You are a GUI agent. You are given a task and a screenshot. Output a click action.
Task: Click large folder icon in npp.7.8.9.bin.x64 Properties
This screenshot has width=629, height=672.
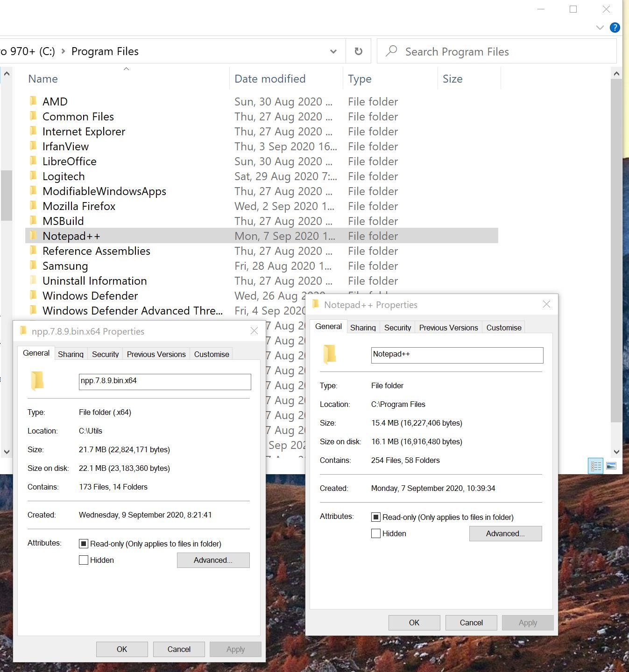[x=37, y=381]
